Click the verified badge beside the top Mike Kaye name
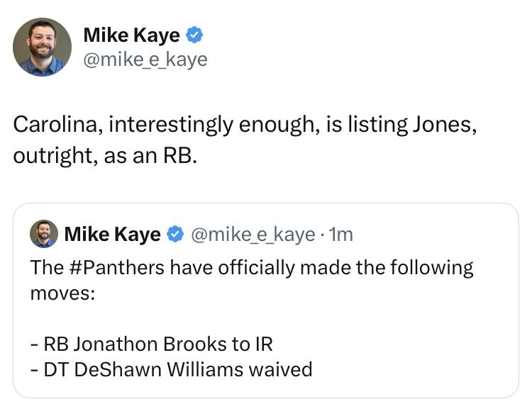The height and width of the screenshot is (416, 532). [194, 34]
